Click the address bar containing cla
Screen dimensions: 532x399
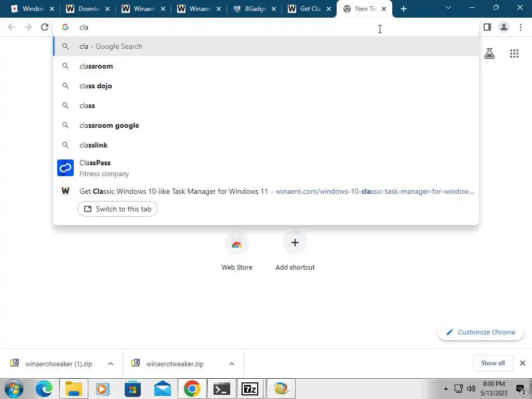[266, 27]
